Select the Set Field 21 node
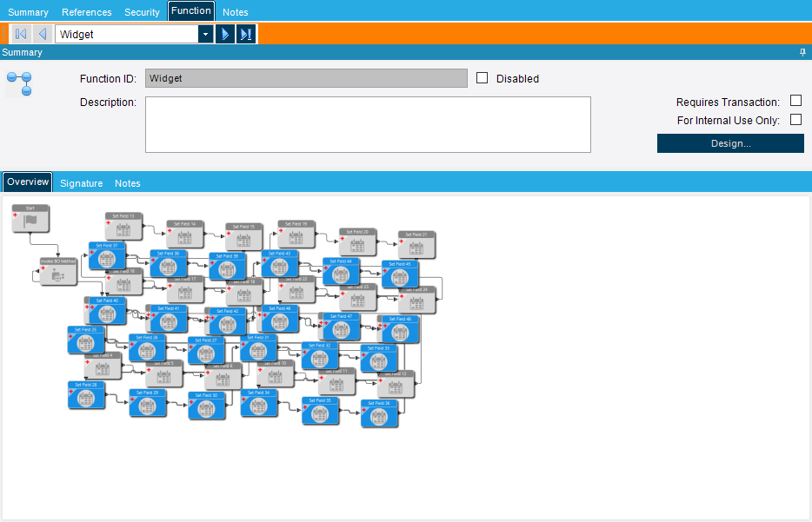This screenshot has width=812, height=522. [x=416, y=244]
